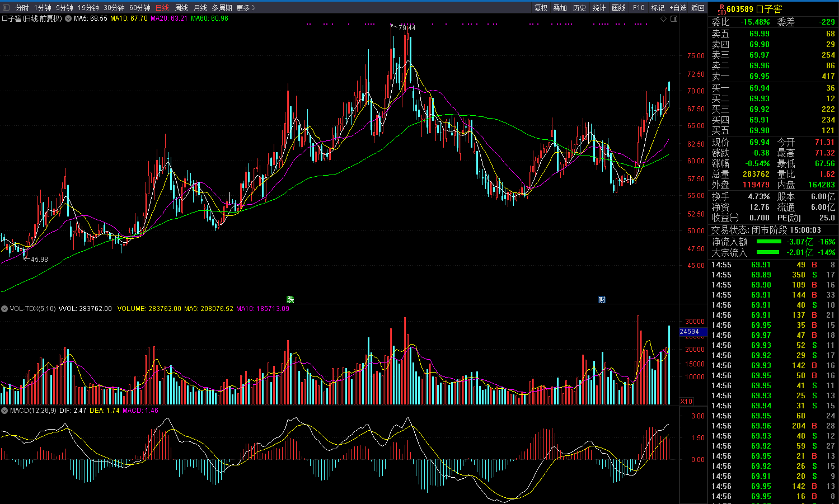Click the 复权 adjustment button

[541, 8]
